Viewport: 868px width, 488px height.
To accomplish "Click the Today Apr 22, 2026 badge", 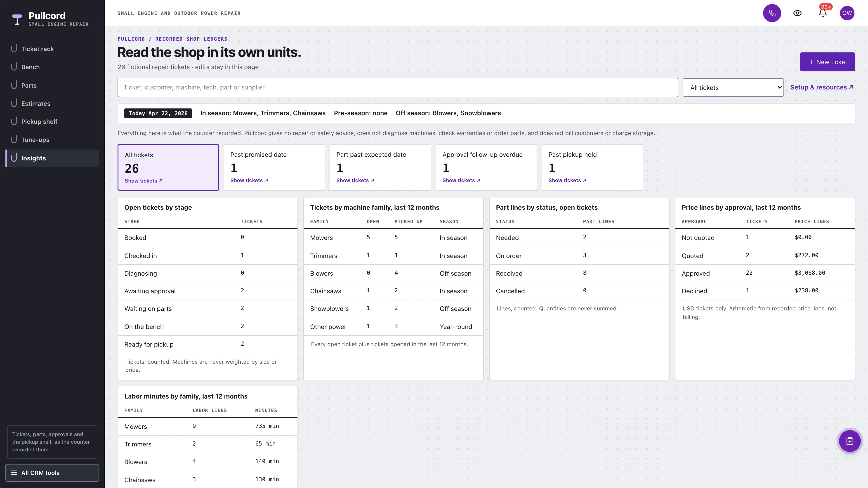I will click(x=158, y=113).
